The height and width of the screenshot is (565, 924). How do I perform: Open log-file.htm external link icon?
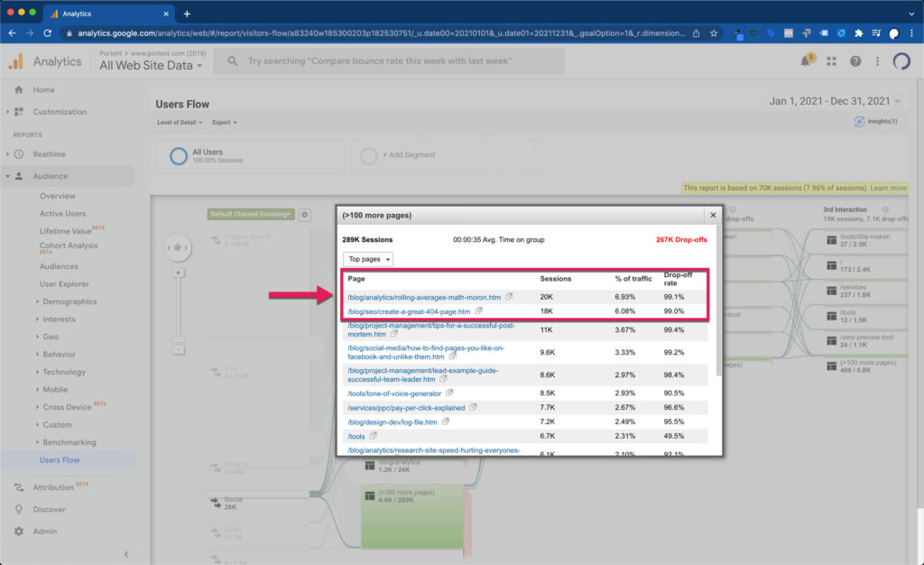[x=446, y=421]
